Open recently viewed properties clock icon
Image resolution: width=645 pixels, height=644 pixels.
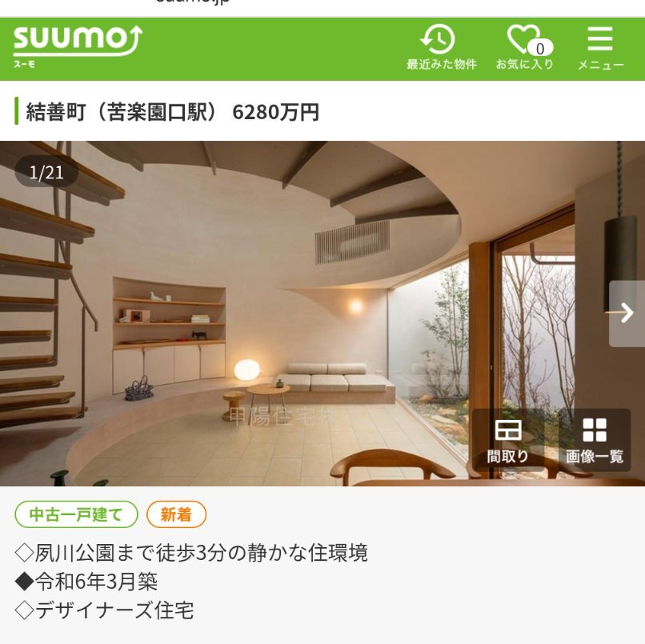click(437, 39)
